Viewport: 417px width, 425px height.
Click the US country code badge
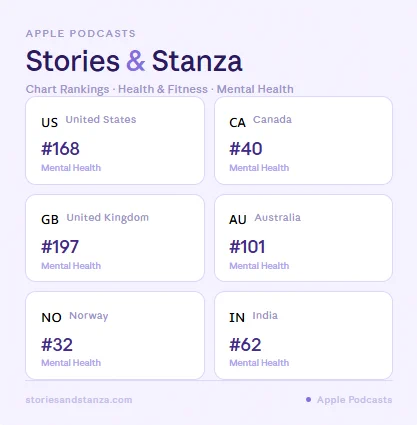(x=50, y=123)
